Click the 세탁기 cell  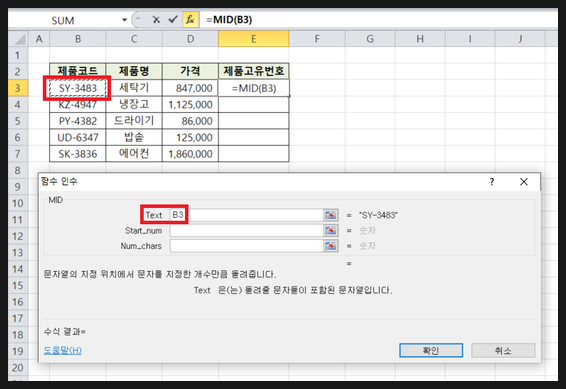(x=134, y=88)
